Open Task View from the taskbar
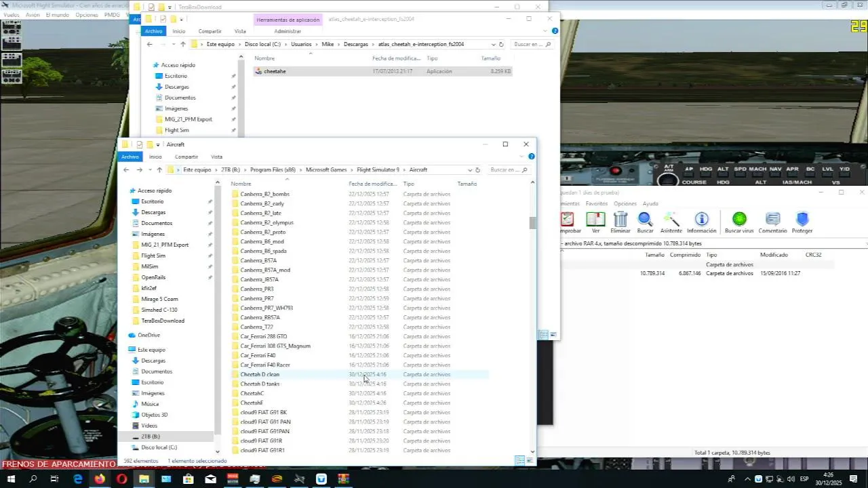This screenshot has height=488, width=868. pyautogui.click(x=55, y=479)
